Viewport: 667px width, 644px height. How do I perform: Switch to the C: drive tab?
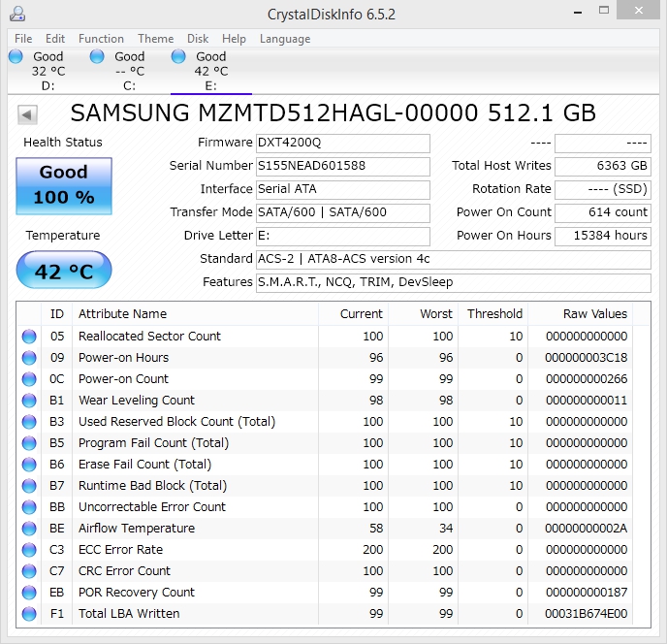coord(130,71)
